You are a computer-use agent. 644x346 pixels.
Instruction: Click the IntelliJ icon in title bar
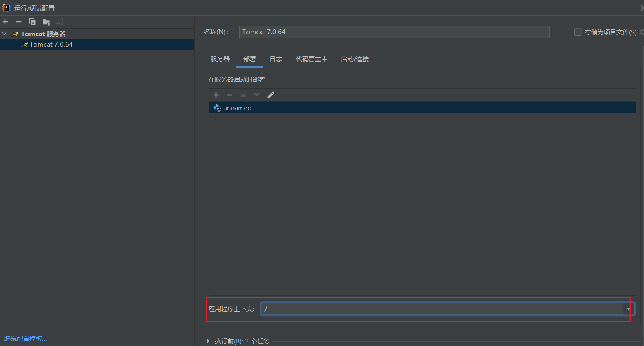point(6,8)
